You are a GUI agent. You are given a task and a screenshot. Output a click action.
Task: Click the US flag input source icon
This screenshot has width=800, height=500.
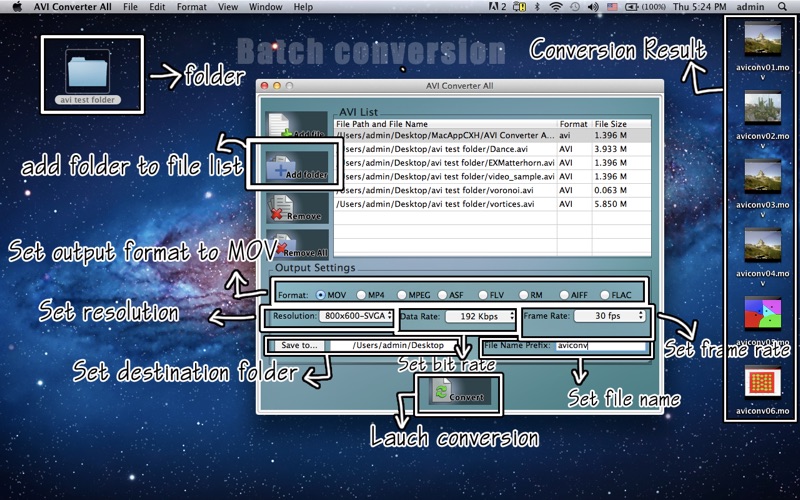pyautogui.click(x=612, y=7)
